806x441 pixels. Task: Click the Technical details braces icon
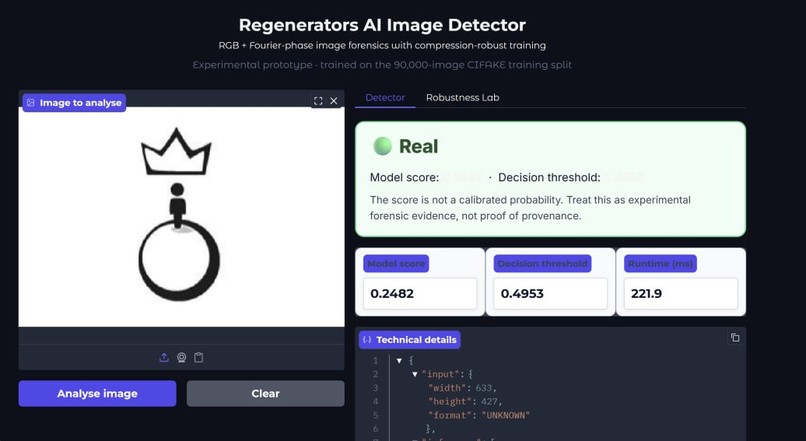coord(367,340)
